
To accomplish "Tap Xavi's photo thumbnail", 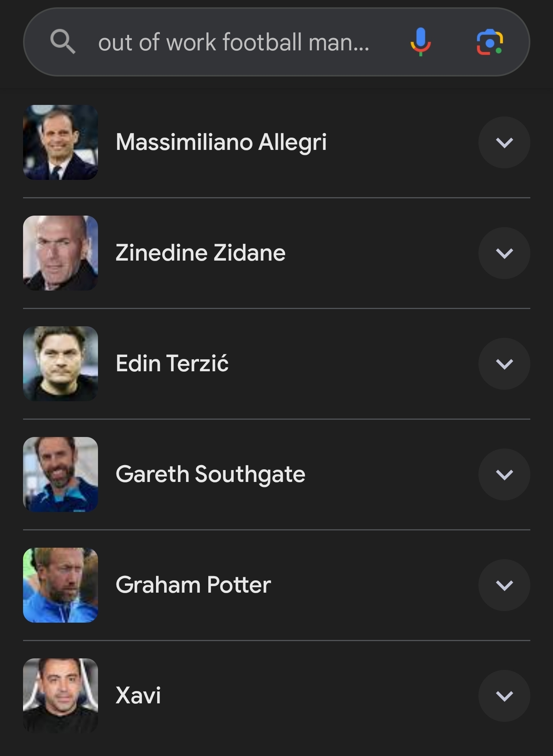I will [60, 696].
